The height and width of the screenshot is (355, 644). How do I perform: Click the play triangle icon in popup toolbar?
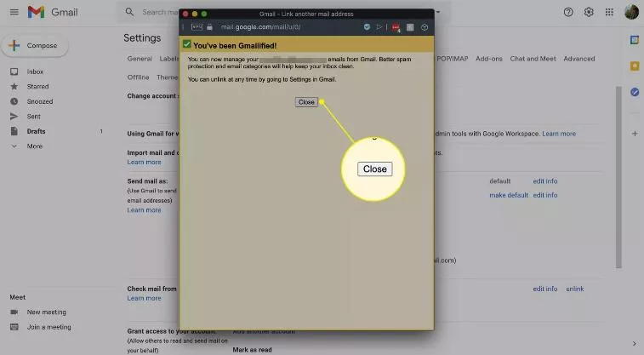click(x=379, y=27)
